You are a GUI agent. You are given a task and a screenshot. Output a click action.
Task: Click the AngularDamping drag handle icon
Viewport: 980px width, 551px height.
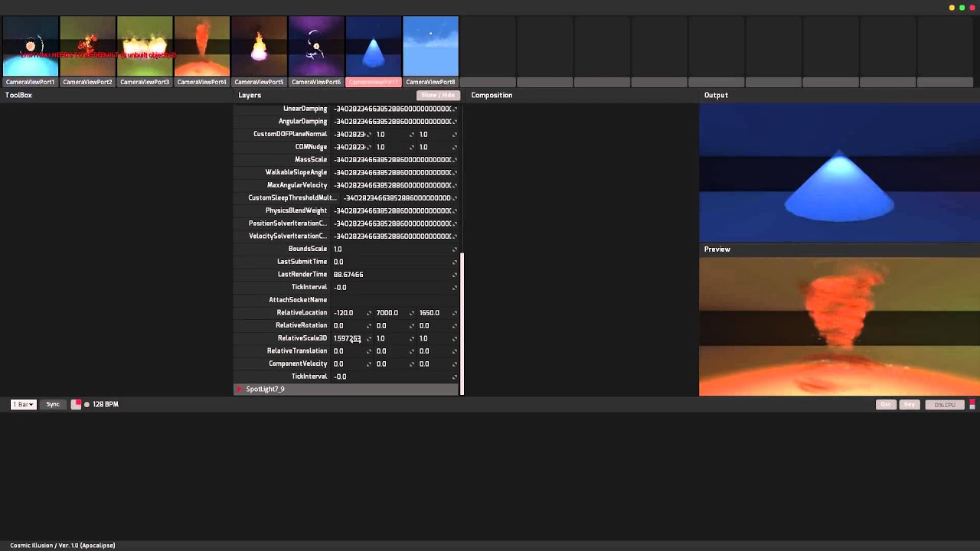tap(455, 122)
